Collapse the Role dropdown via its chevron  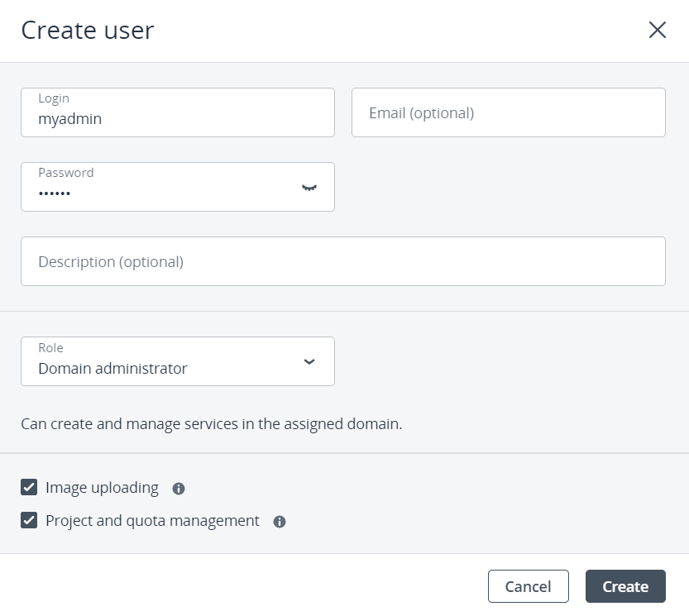(x=309, y=361)
